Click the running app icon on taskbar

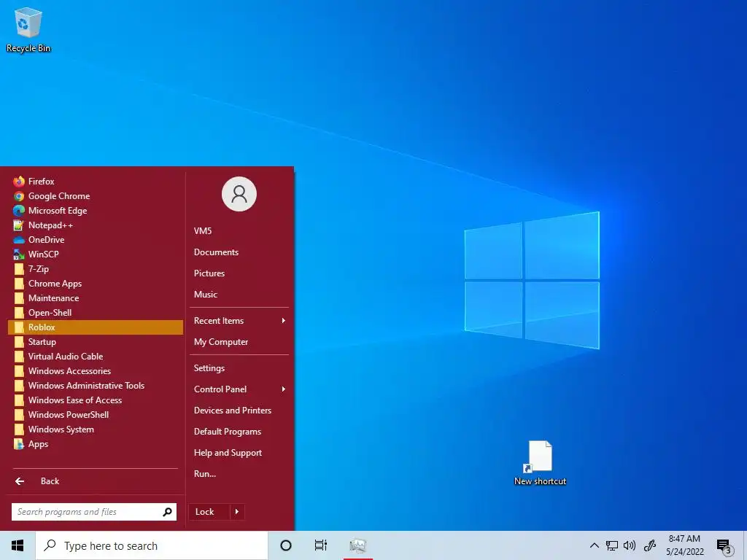pyautogui.click(x=357, y=545)
